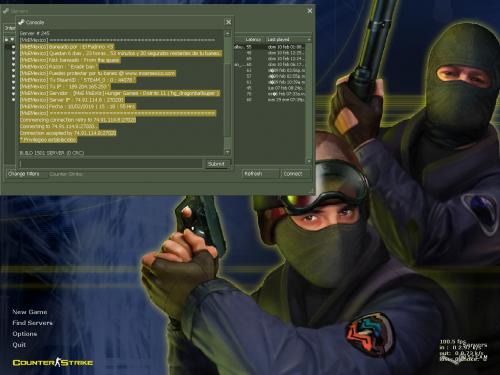
Task: Open Options from the main menu
Action: tap(25, 334)
